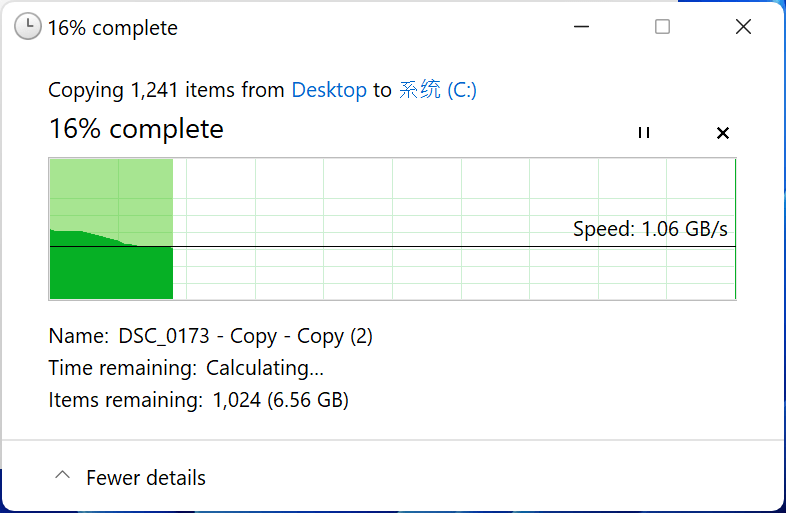The image size is (786, 513).
Task: Click the Fewer details label
Action: pos(146,478)
